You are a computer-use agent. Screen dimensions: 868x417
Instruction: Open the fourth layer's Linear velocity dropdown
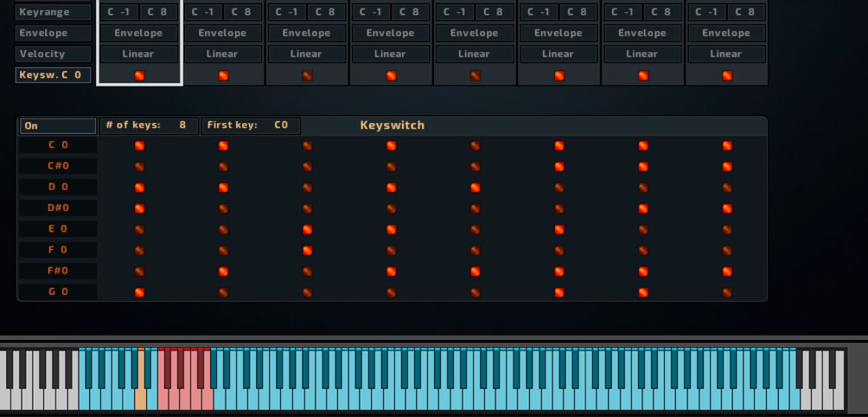[390, 54]
